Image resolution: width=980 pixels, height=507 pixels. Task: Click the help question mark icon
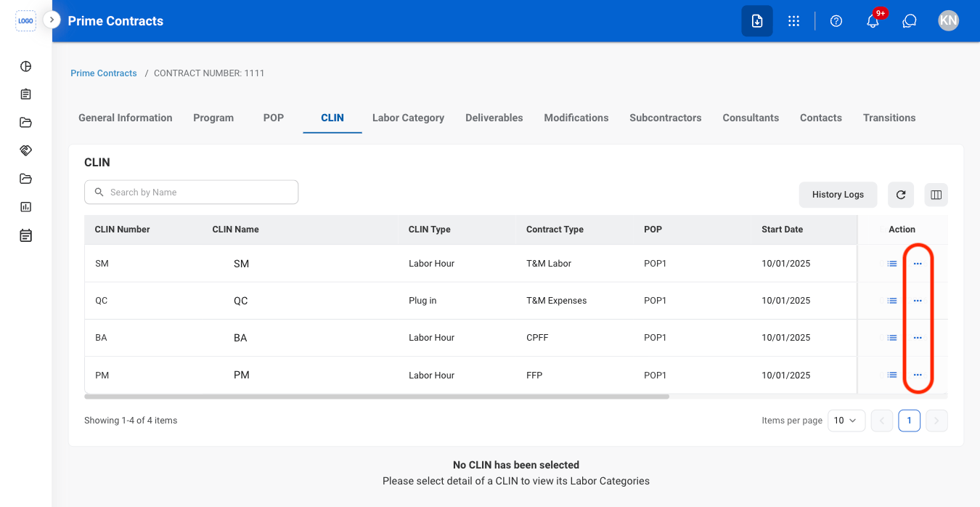[x=836, y=21]
